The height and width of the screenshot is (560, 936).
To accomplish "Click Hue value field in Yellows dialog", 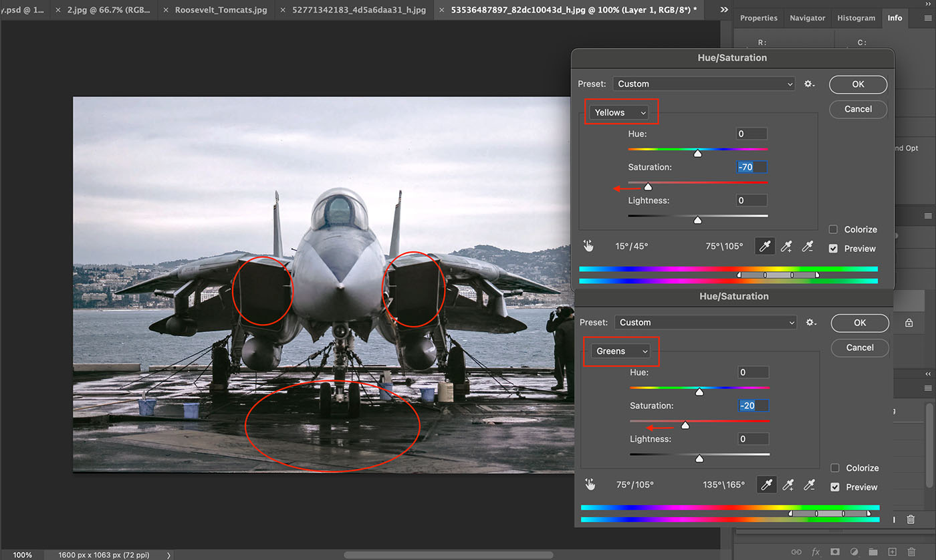I will pos(751,134).
